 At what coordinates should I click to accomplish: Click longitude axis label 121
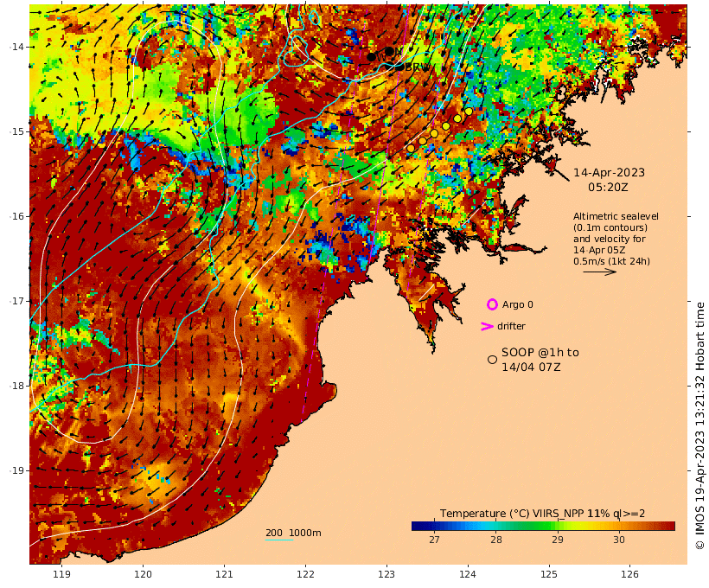point(224,574)
